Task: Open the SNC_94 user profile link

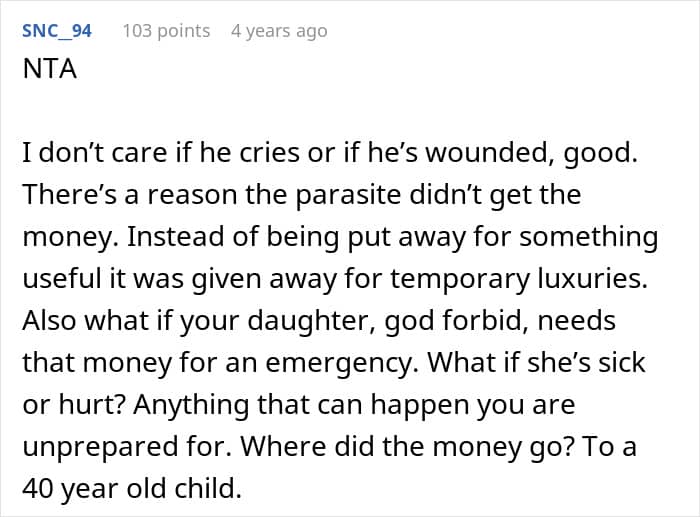Action: [57, 31]
